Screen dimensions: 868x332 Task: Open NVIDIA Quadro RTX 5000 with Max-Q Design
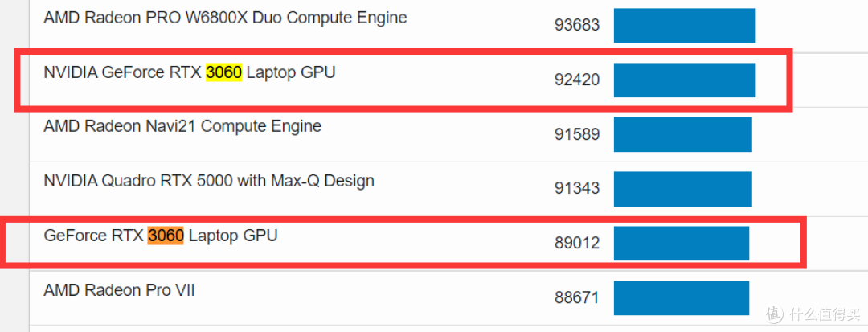point(209,181)
